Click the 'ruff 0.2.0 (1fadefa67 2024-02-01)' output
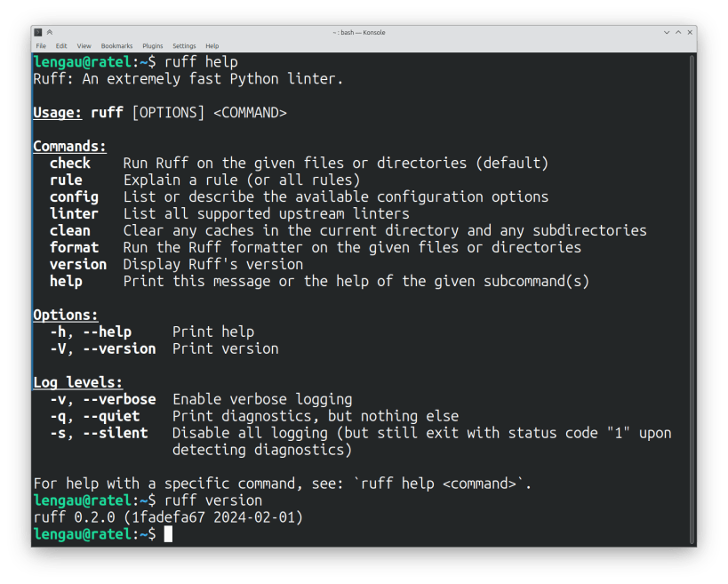Screen dimensions: 728x584 [x=168, y=517]
